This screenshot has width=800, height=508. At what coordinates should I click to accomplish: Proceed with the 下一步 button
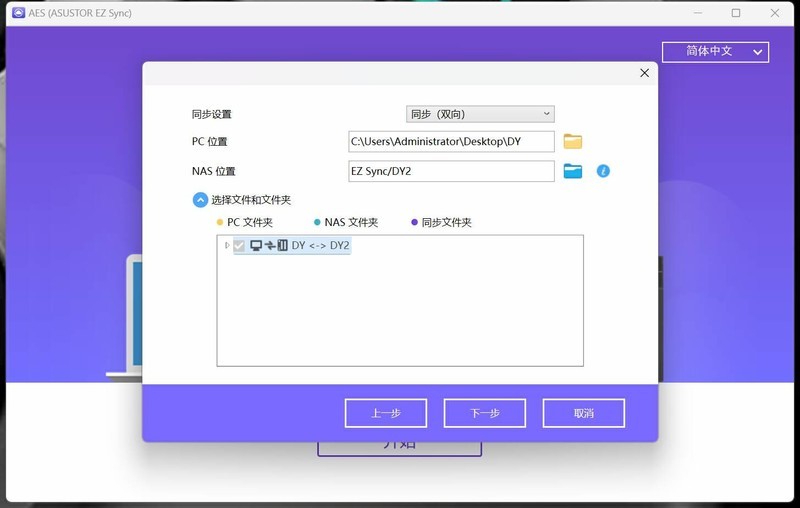click(x=485, y=413)
